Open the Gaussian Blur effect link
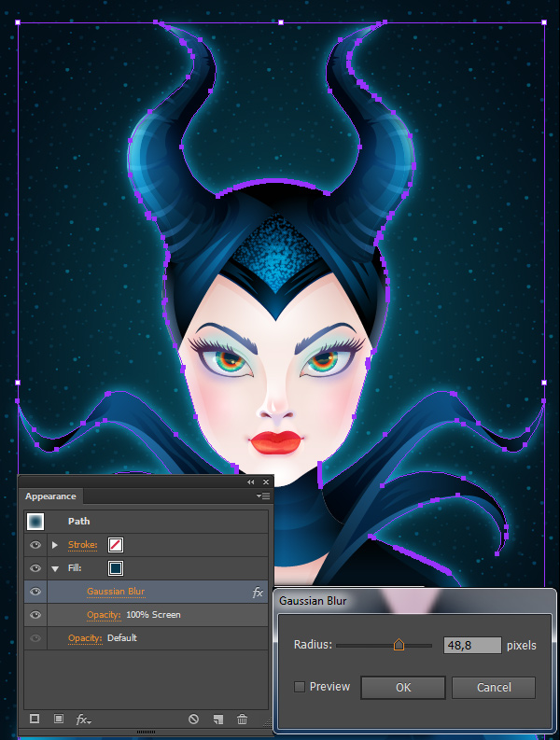Screen dimensions: 560x740 point(116,592)
